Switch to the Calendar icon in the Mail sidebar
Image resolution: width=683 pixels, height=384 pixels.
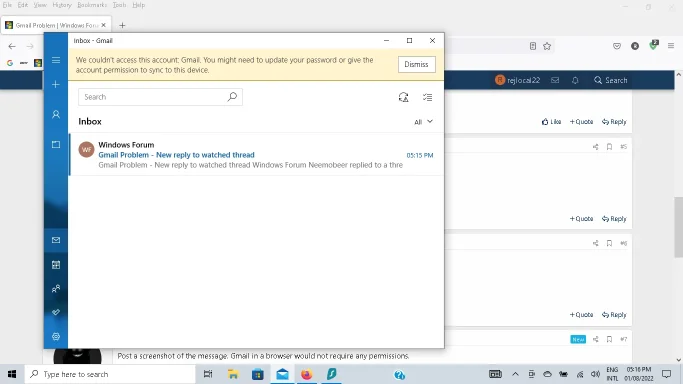pos(56,265)
